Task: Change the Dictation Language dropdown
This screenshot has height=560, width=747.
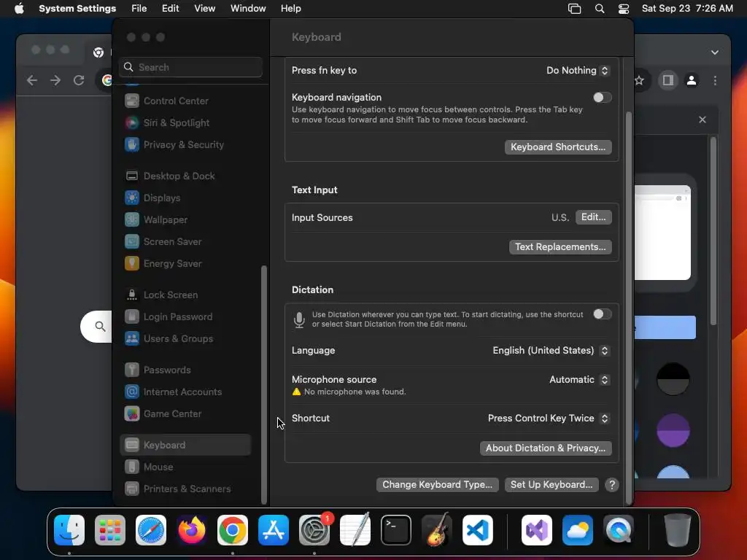Action: (x=551, y=351)
